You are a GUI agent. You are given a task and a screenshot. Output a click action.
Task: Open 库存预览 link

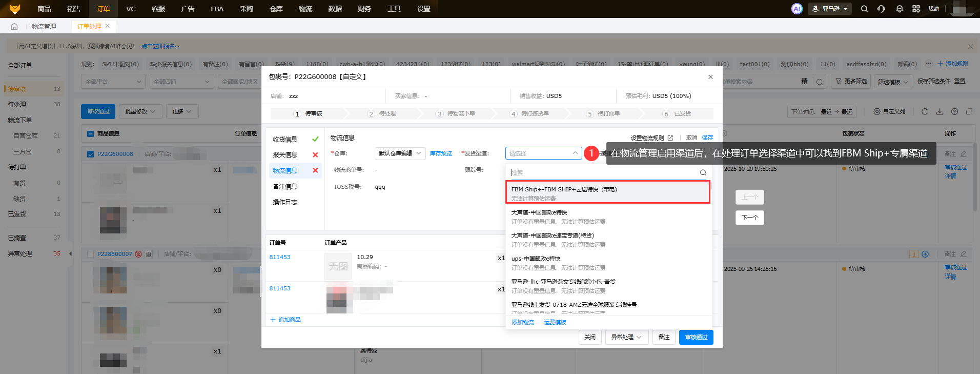pos(441,153)
